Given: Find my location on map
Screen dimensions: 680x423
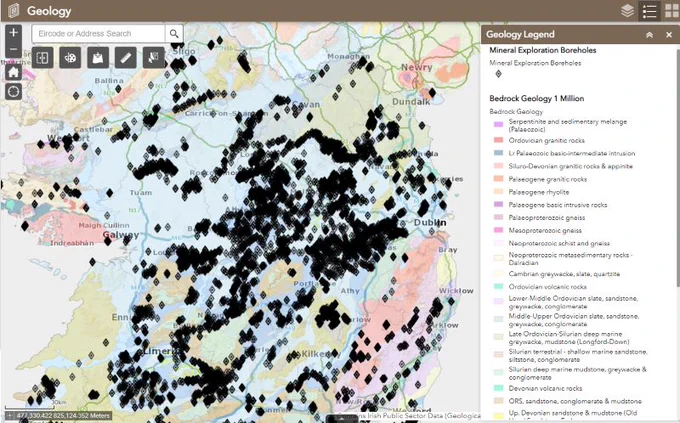Looking at the screenshot, I should pyautogui.click(x=13, y=92).
